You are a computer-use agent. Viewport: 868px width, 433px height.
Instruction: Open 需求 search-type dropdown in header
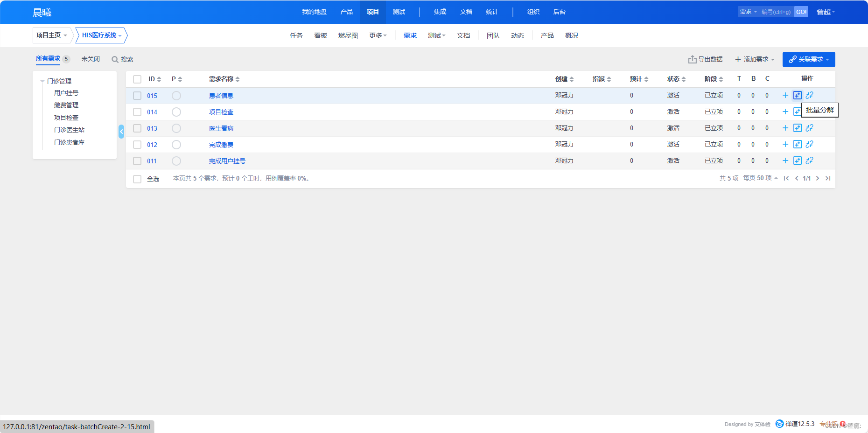pos(749,12)
